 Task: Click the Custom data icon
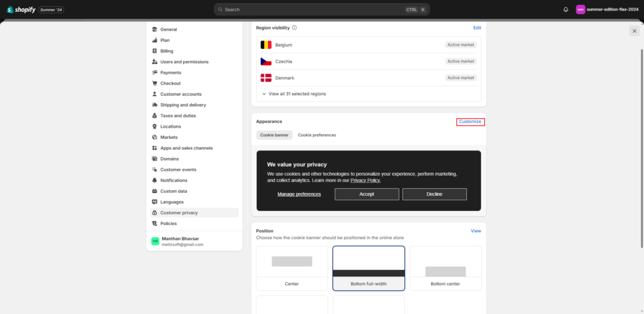154,191
